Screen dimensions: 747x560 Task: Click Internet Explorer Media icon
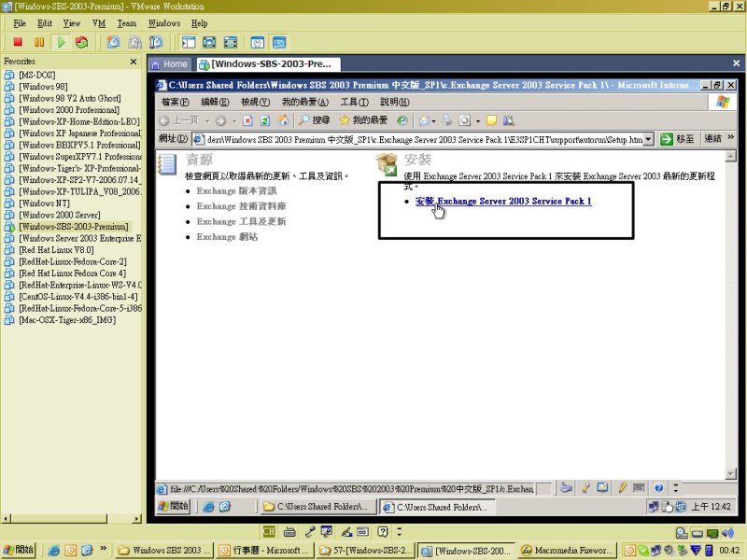pyautogui.click(x=402, y=121)
